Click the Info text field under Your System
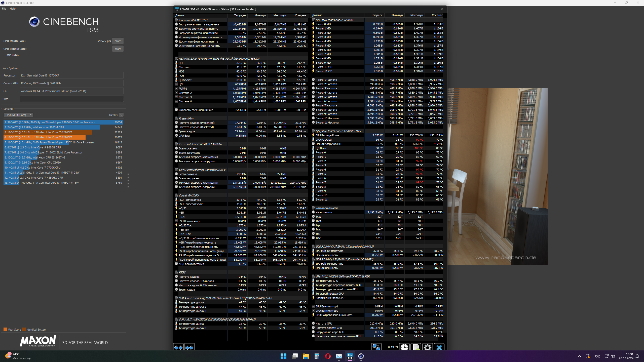 [x=71, y=99]
